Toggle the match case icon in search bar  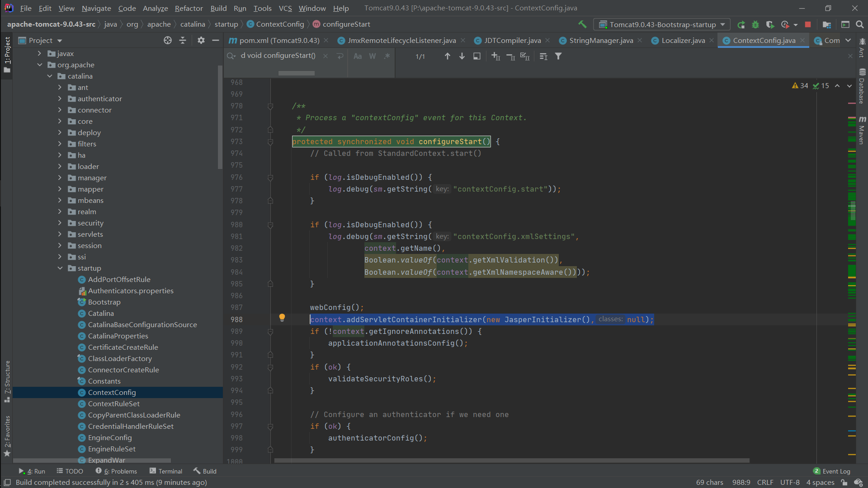pos(359,56)
